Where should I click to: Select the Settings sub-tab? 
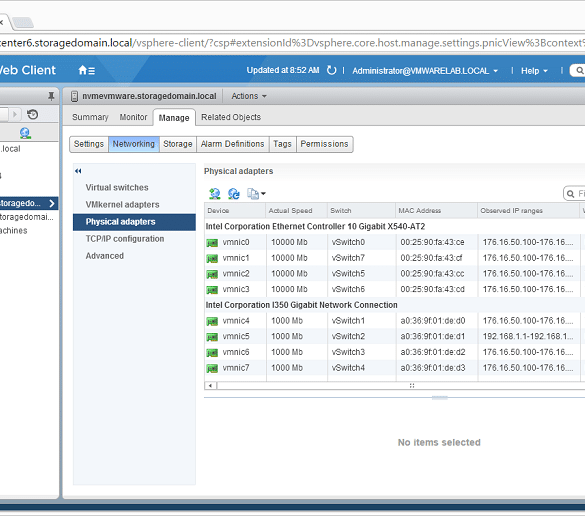pyautogui.click(x=89, y=144)
